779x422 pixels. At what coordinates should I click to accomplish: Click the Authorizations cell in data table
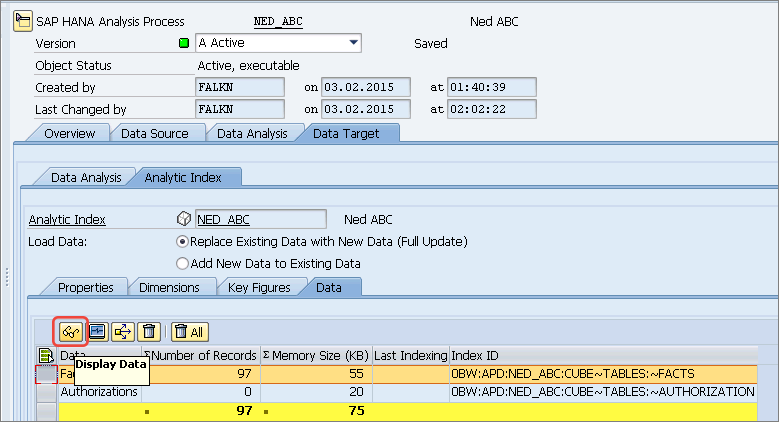coord(99,392)
